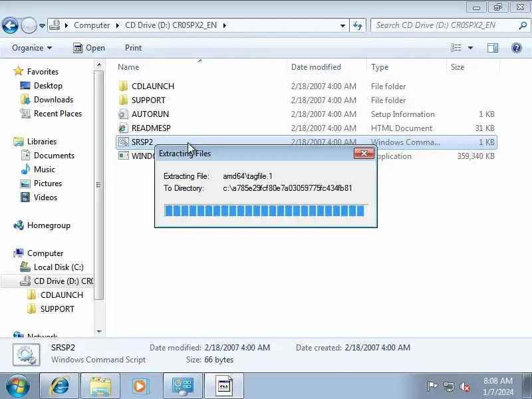Click the directory path c:\a785e29fcf80e7a03059775fc434fb81
The height and width of the screenshot is (399, 532).
287,188
